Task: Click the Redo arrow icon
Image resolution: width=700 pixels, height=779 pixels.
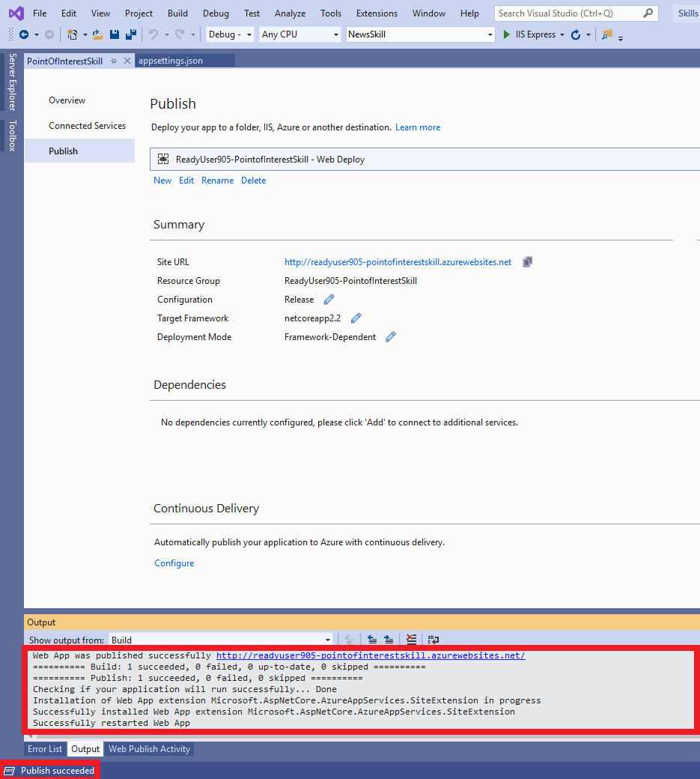Action: (180, 34)
